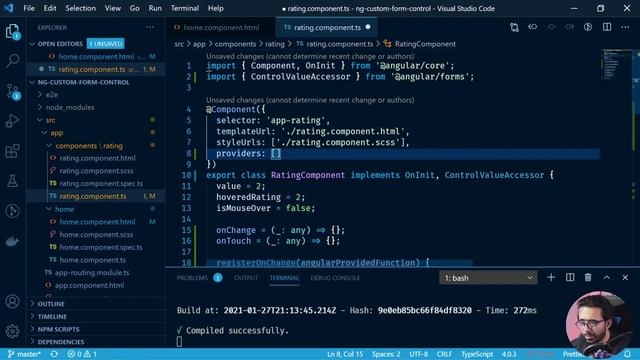640x360 pixels.
Task: Click the errors and warnings status indicator
Action: click(x=82, y=354)
